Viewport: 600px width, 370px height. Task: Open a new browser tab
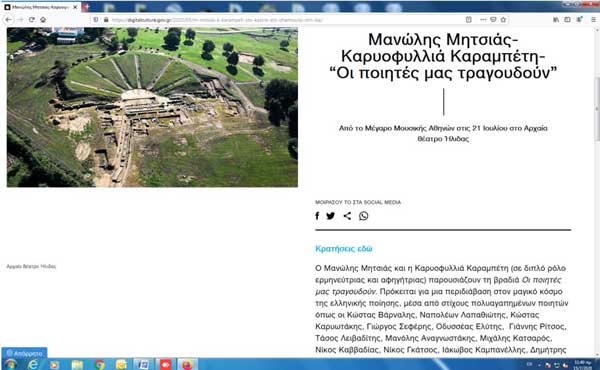click(86, 7)
